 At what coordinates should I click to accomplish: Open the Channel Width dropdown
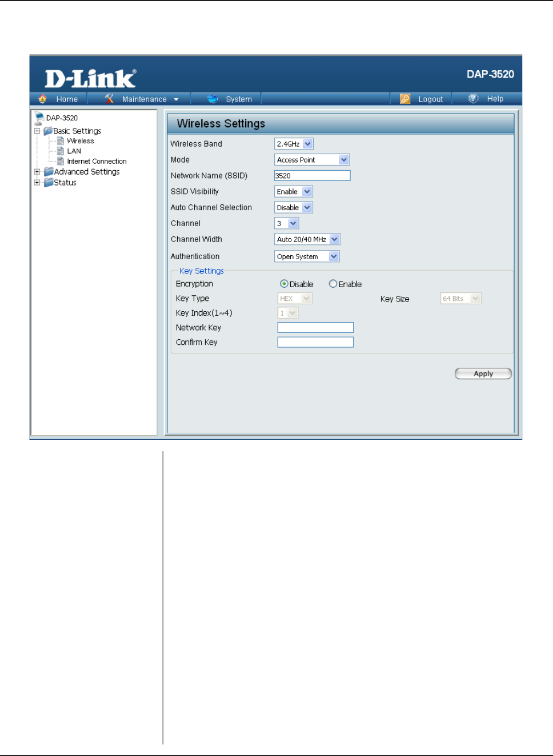(307, 239)
